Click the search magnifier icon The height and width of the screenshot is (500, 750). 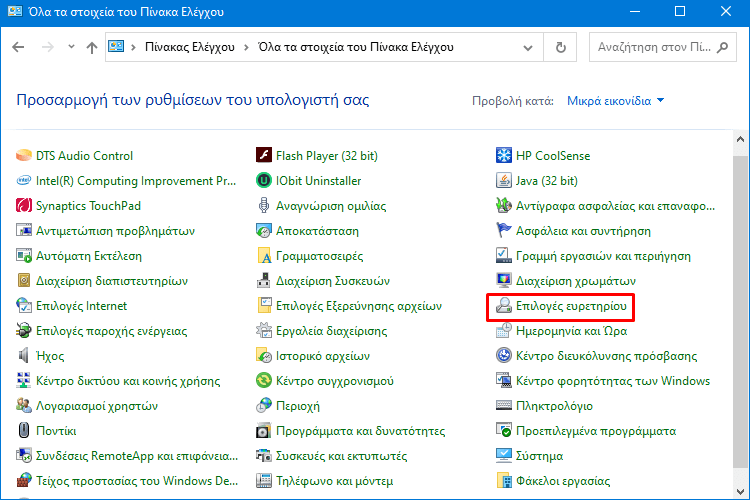pyautogui.click(x=723, y=47)
